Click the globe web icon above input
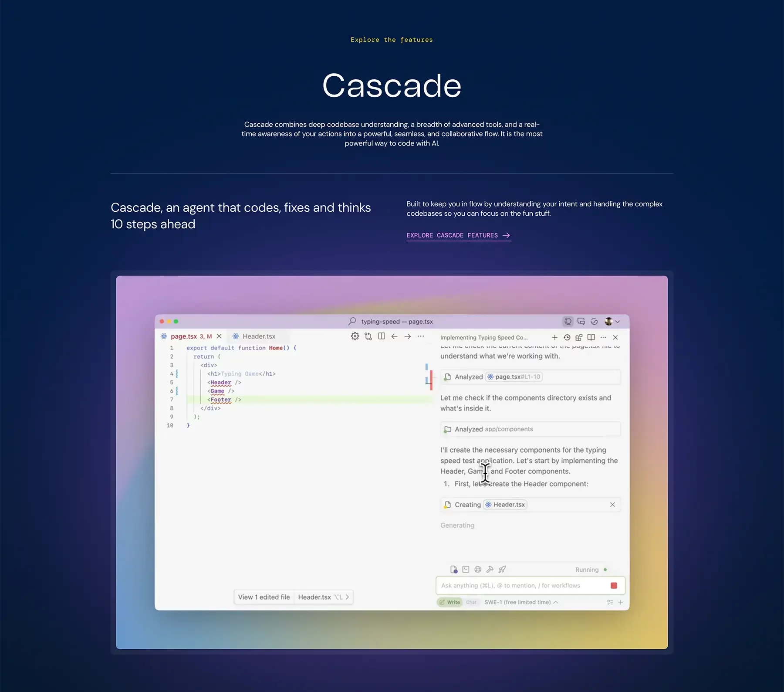Screen dimensions: 784x692 point(478,570)
